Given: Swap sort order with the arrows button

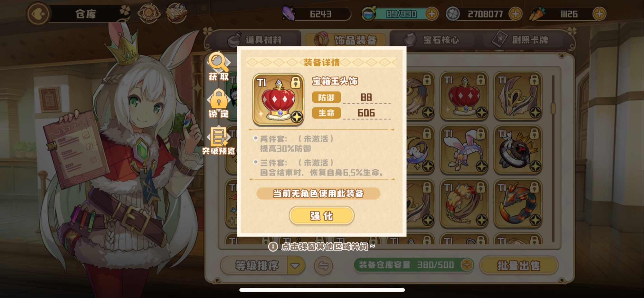Looking at the screenshot, I should (323, 266).
